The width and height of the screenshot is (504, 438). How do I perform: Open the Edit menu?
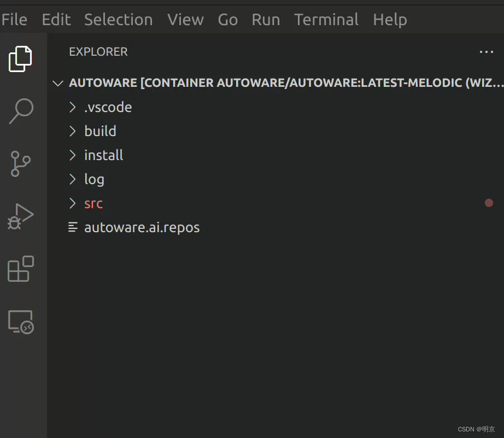56,20
